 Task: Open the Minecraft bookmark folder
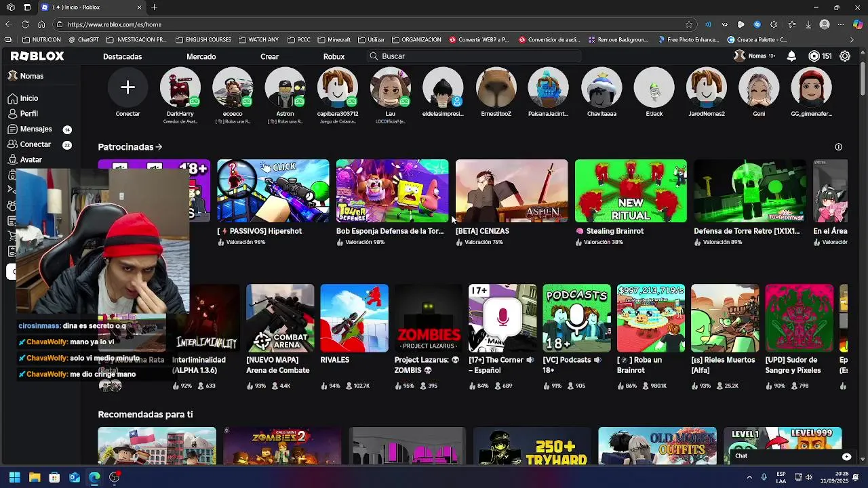334,39
